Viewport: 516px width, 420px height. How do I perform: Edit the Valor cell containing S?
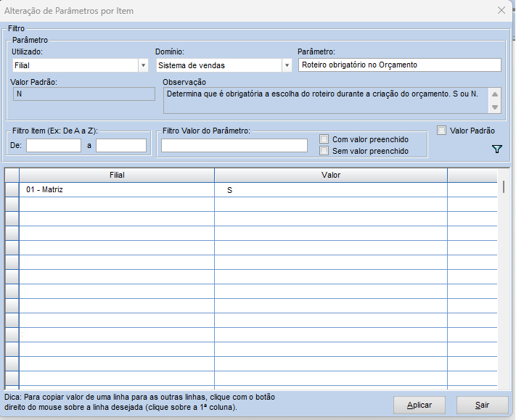(331, 190)
